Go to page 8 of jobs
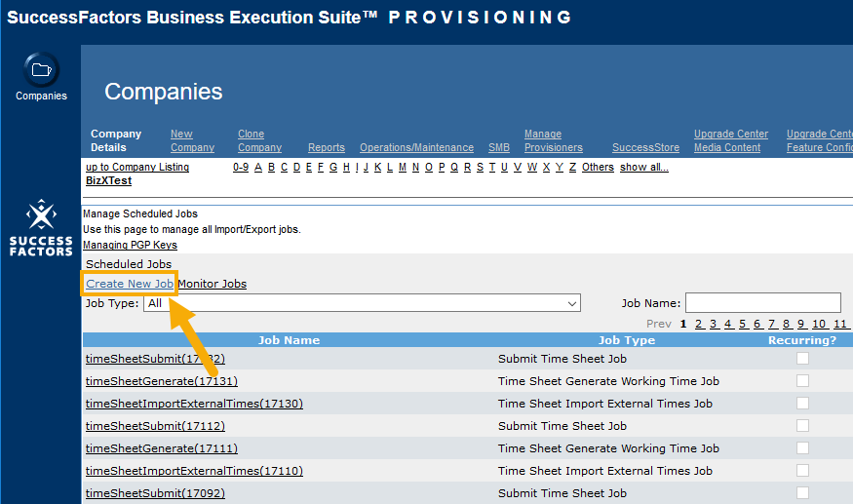The width and height of the screenshot is (853, 504). pos(787,324)
